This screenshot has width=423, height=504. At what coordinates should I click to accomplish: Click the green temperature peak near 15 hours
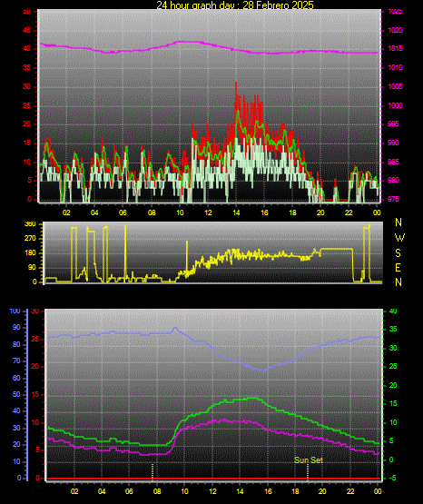tap(252, 398)
